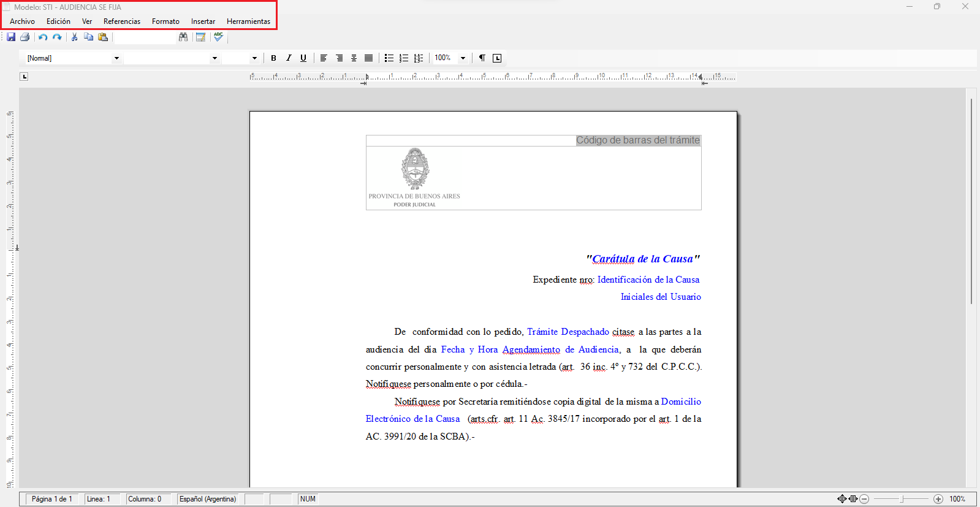Toggle bold formatting
Viewport: 980px width, 507px height.
coord(273,58)
